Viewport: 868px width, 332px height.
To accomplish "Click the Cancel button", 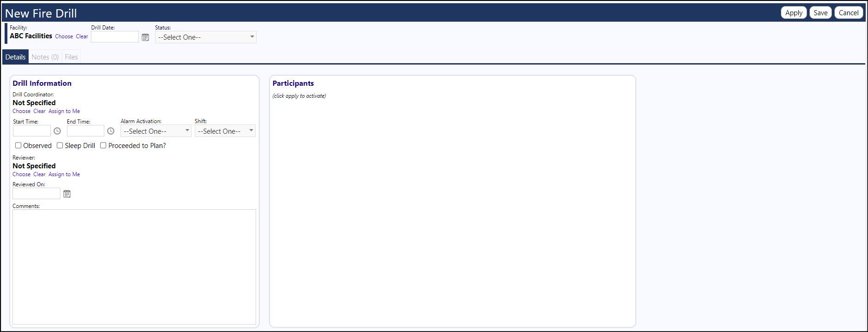I will coord(849,13).
